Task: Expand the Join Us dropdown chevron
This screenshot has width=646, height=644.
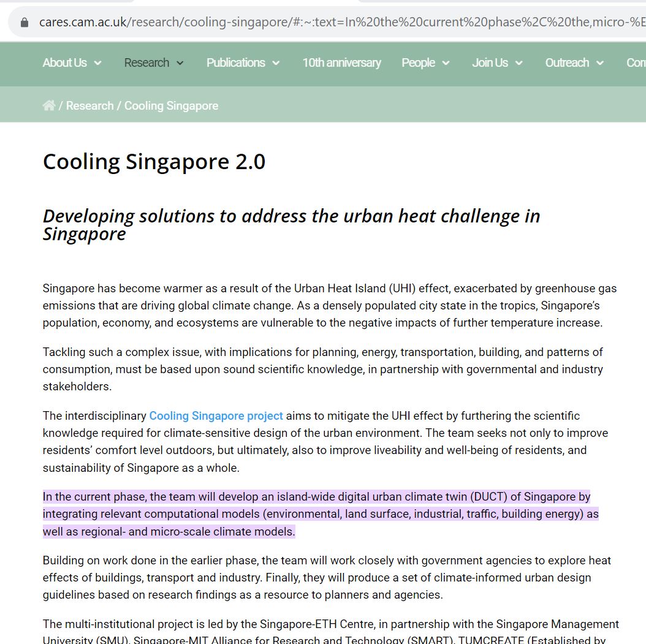Action: point(519,63)
